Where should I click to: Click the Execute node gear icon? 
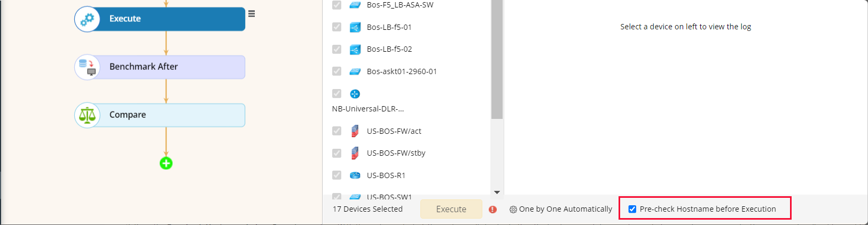[87, 19]
